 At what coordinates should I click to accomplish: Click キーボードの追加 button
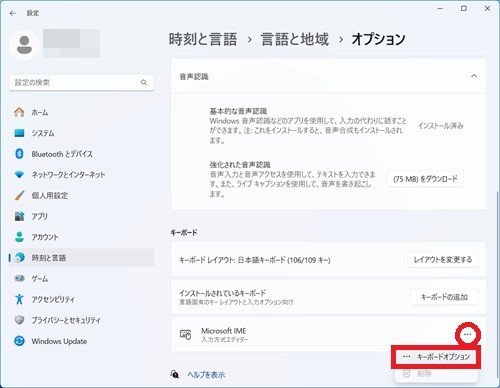click(444, 297)
